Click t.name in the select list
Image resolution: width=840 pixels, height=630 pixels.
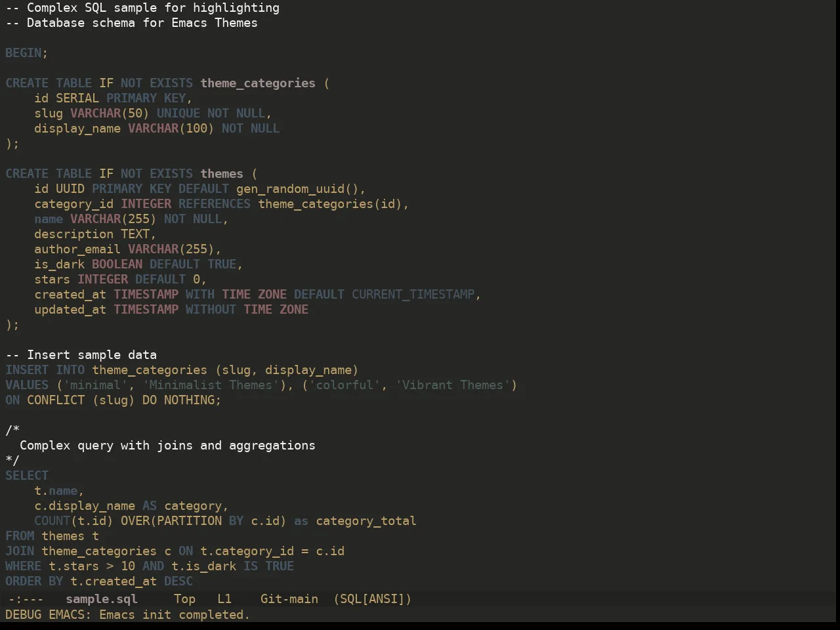(56, 490)
